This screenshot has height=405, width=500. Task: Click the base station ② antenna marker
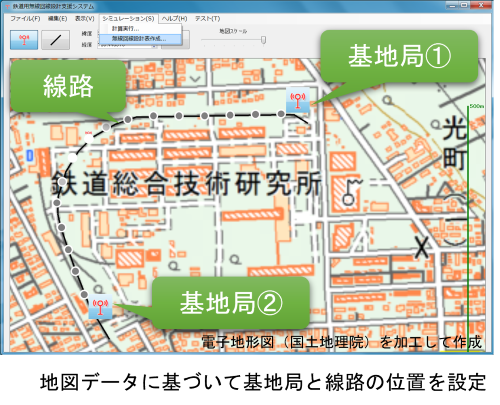[x=100, y=307]
